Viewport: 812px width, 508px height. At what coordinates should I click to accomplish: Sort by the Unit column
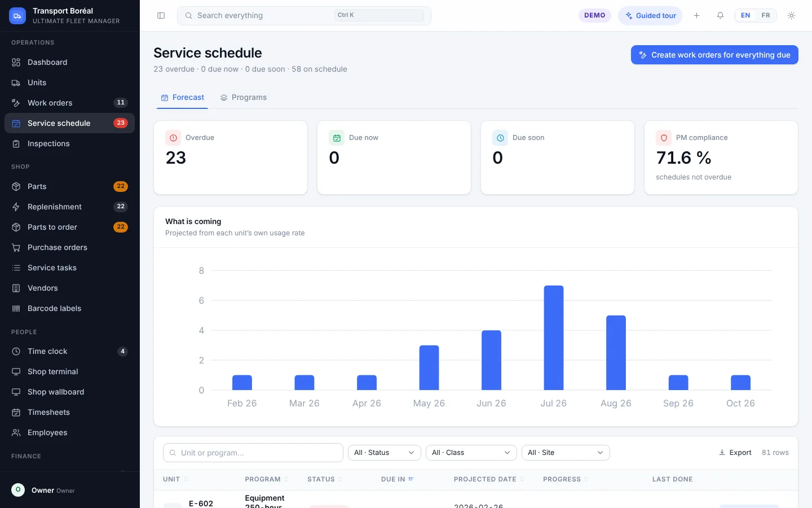pyautogui.click(x=175, y=479)
